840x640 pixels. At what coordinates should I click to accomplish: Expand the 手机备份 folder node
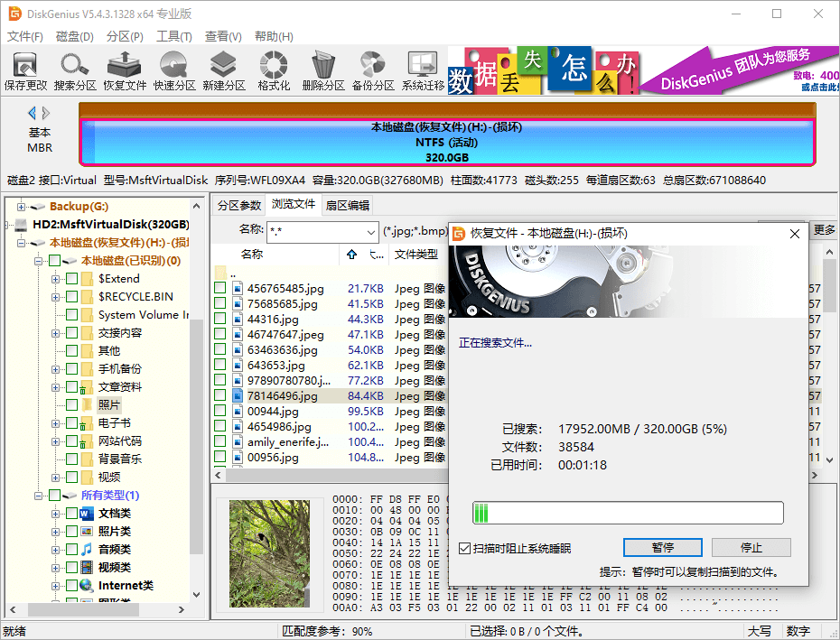55,369
